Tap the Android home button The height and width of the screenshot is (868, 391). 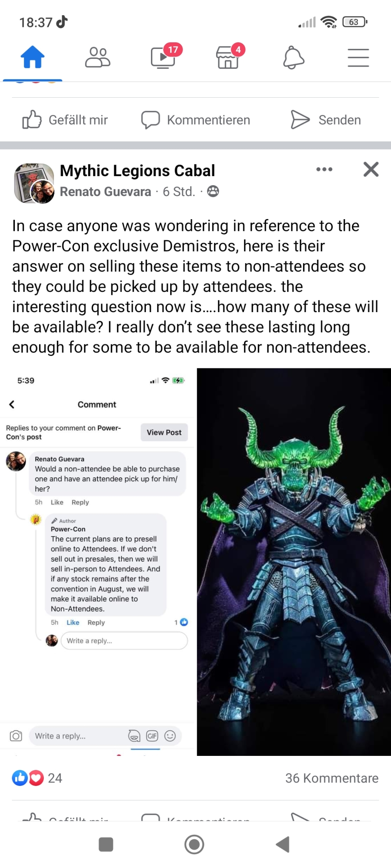click(194, 844)
